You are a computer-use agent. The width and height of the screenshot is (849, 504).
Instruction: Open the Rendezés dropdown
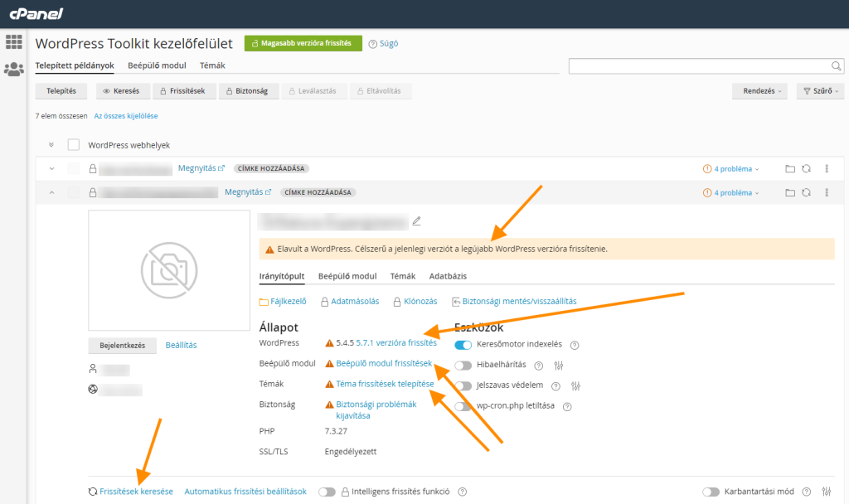[x=759, y=91]
